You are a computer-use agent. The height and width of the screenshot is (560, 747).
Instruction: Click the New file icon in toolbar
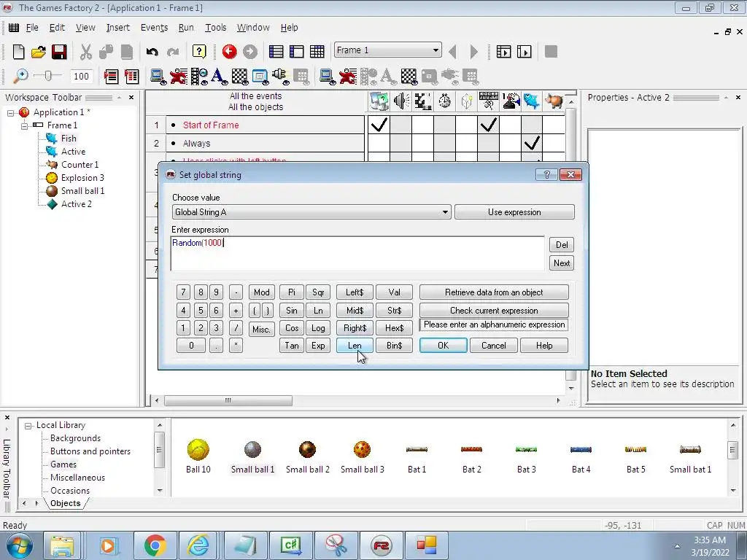18,52
